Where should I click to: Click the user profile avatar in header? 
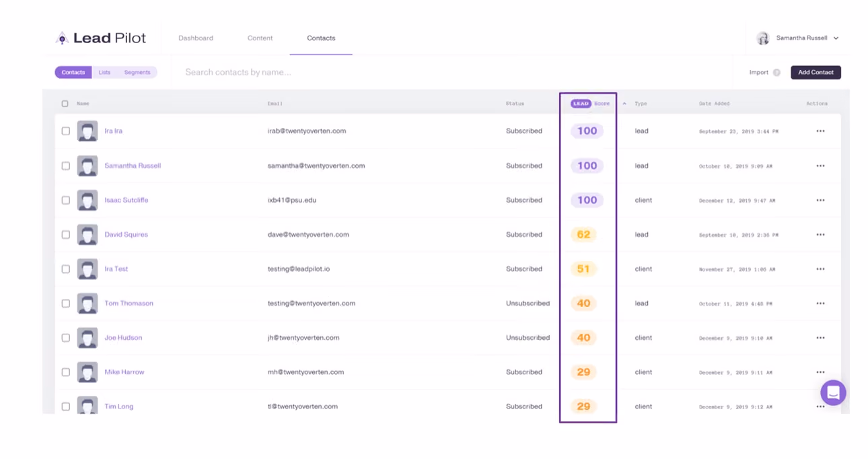click(762, 38)
